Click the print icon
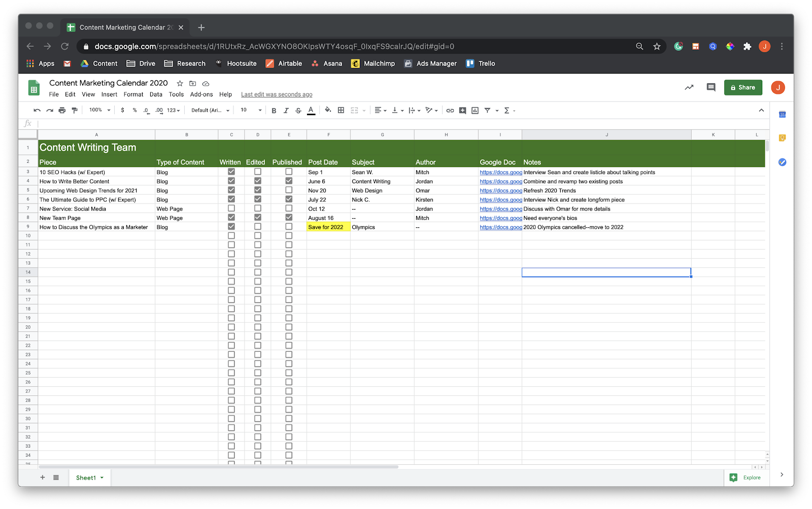The height and width of the screenshot is (509, 812). 62,111
